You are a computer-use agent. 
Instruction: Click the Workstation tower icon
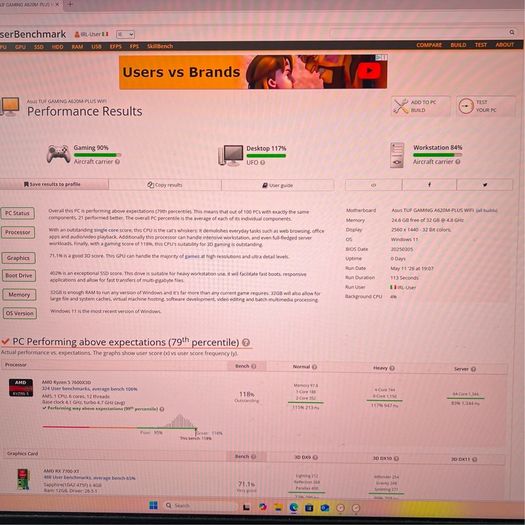(397, 155)
